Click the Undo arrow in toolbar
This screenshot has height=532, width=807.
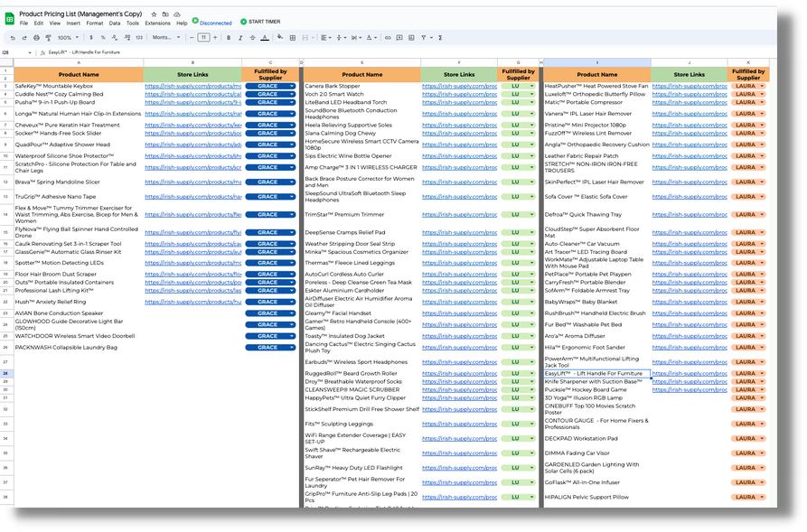pos(13,38)
